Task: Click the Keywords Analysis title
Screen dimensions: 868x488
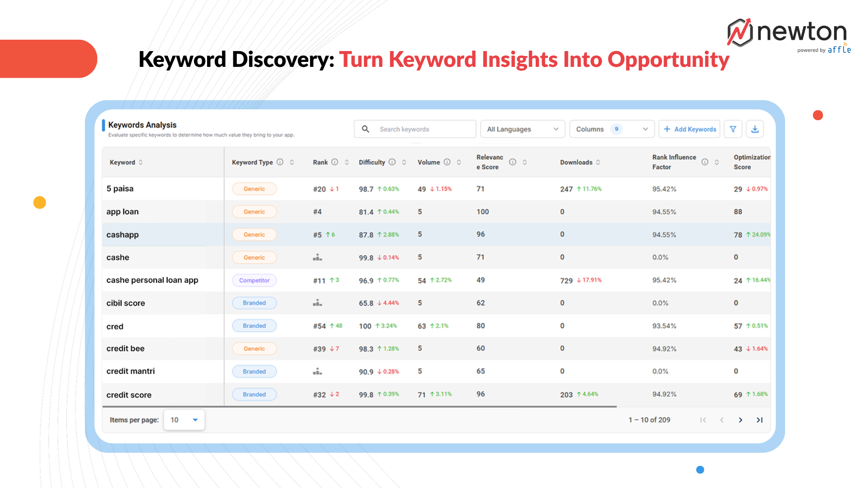Action: tap(142, 125)
